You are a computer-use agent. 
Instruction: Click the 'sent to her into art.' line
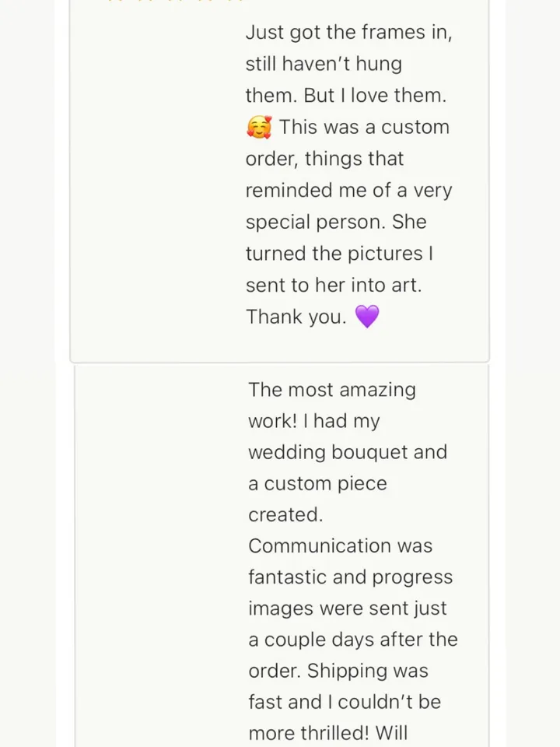[x=334, y=285]
